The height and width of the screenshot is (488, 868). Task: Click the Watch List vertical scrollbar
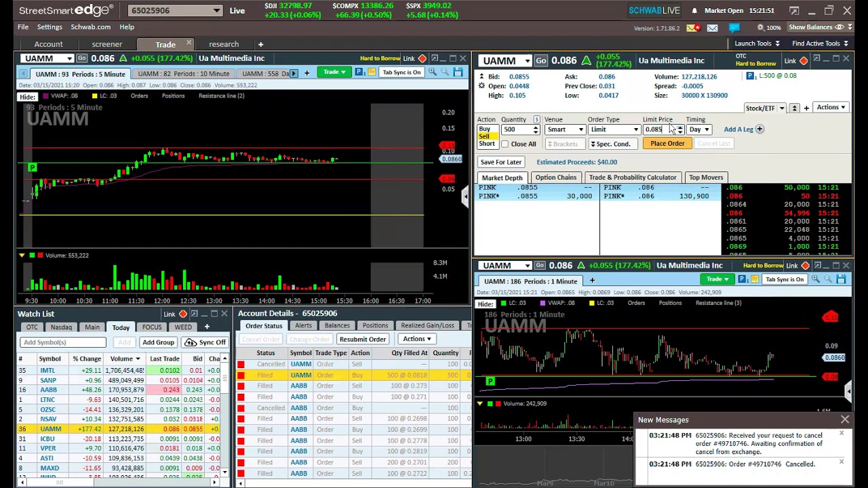click(x=224, y=414)
